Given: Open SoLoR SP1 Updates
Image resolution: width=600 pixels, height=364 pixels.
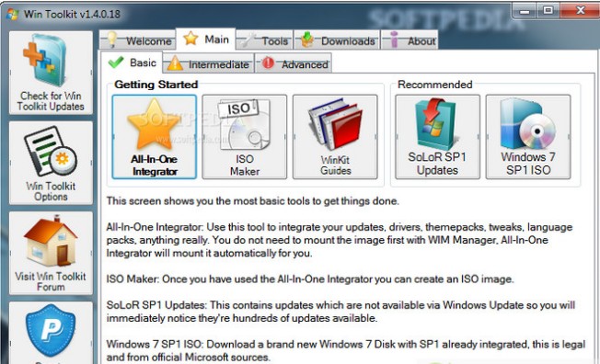Looking at the screenshot, I should click(437, 137).
